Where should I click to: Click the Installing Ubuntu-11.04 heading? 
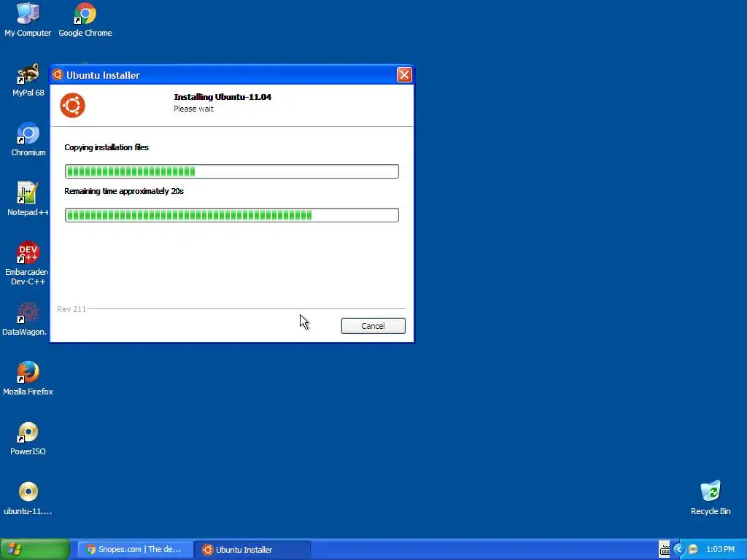(222, 97)
